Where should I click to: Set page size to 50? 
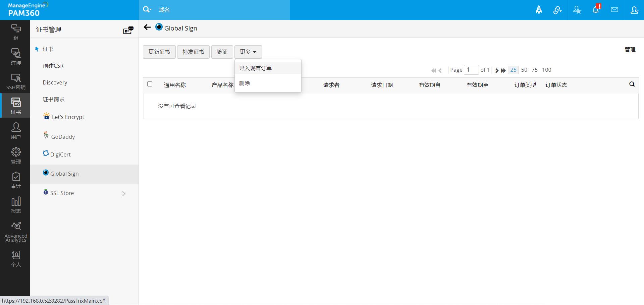pos(524,70)
